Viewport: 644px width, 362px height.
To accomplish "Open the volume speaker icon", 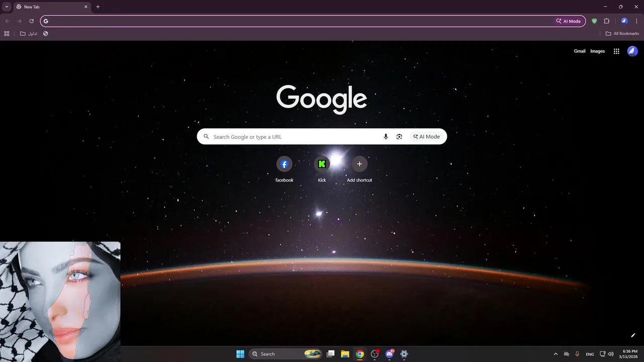I will pos(611,354).
